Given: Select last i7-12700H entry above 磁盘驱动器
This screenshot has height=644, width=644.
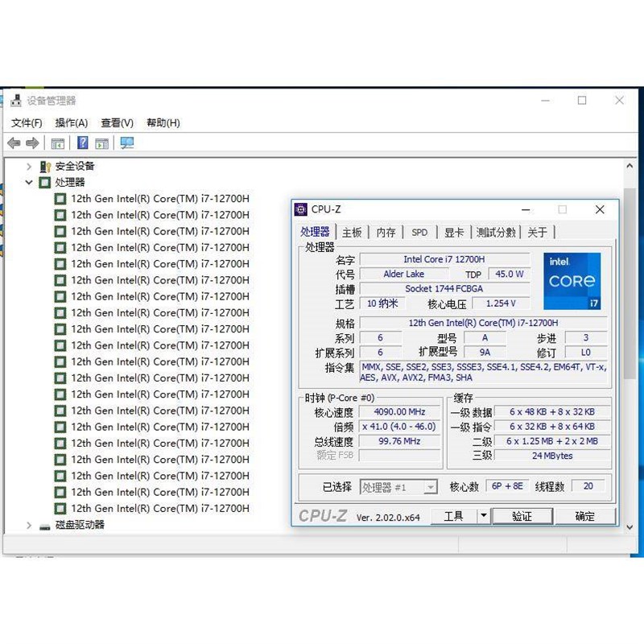Looking at the screenshot, I should [x=159, y=509].
